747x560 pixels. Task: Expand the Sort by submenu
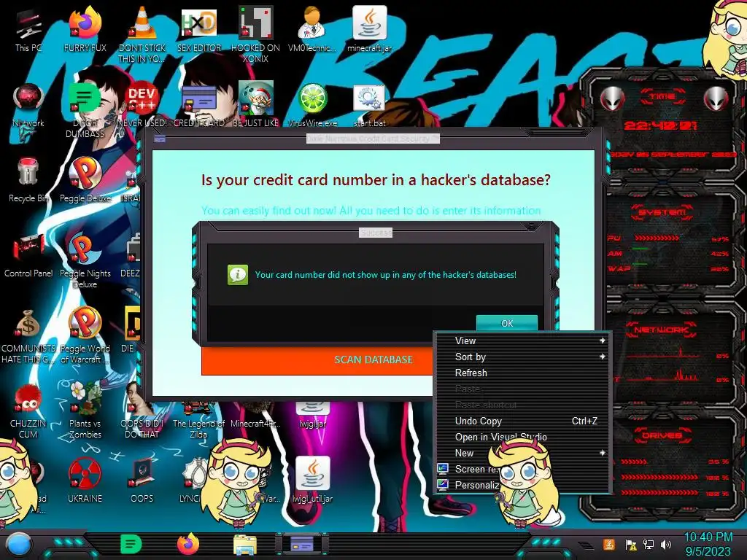click(522, 357)
